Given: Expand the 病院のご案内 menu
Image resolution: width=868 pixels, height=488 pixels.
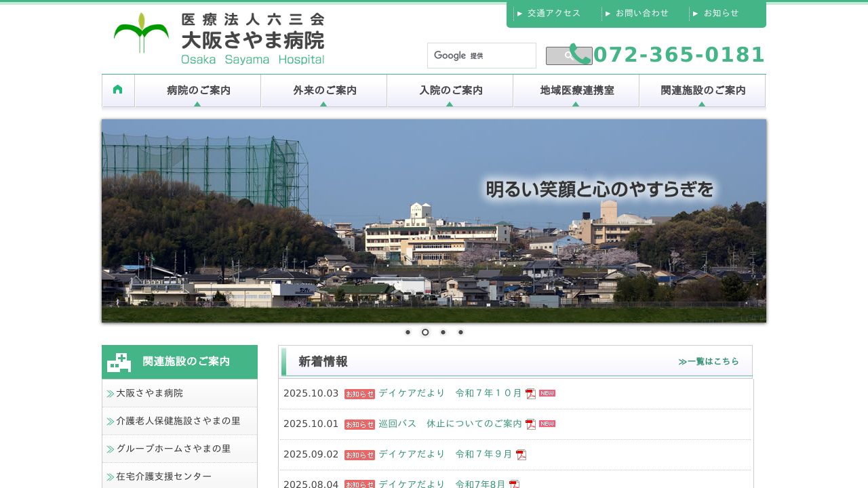Looking at the screenshot, I should (x=197, y=90).
